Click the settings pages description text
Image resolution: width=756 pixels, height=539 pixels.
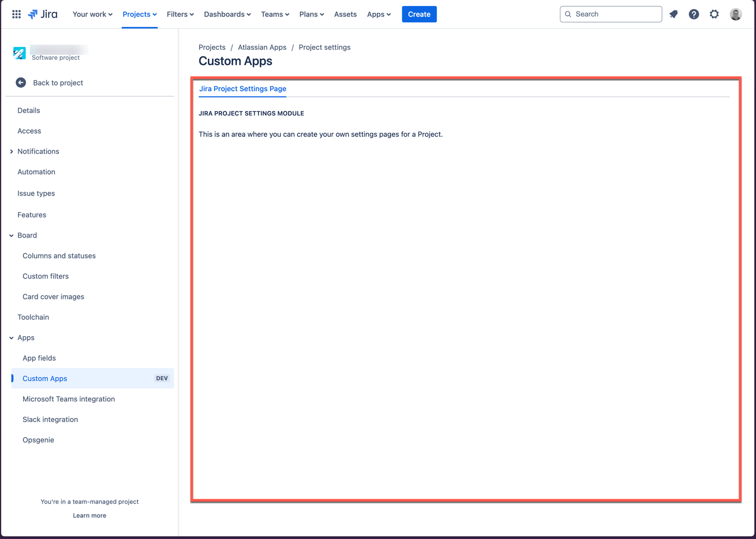click(320, 134)
